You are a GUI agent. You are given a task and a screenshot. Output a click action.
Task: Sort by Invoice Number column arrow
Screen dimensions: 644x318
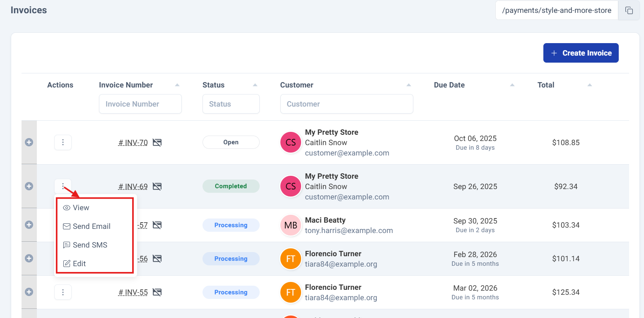[x=177, y=85]
